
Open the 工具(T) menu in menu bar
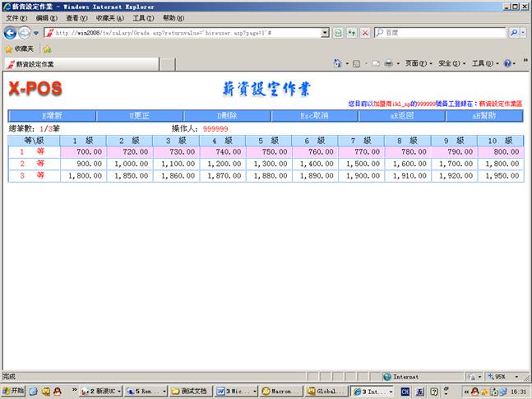coord(143,17)
